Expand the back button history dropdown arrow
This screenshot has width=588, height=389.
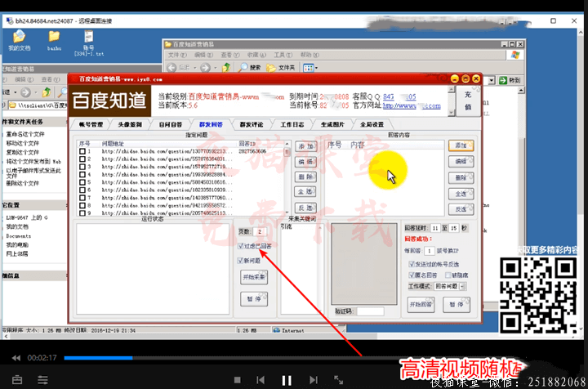pyautogui.click(x=194, y=68)
